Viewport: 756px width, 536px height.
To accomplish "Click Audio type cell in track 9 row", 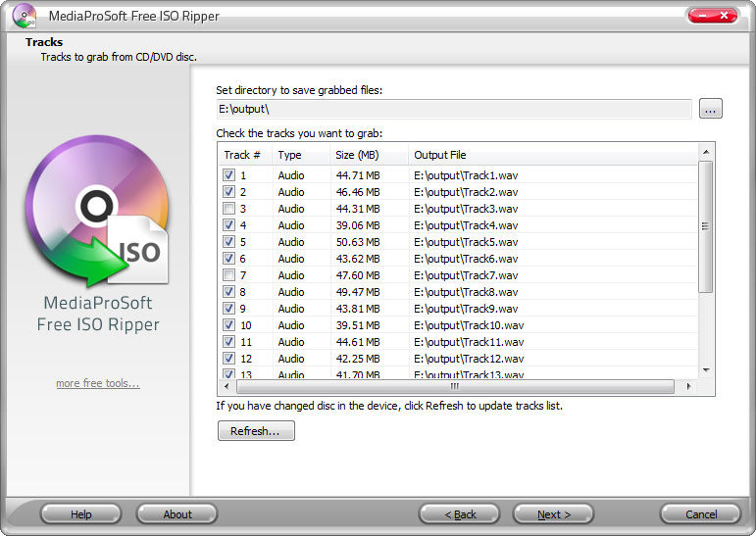I will coord(291,309).
